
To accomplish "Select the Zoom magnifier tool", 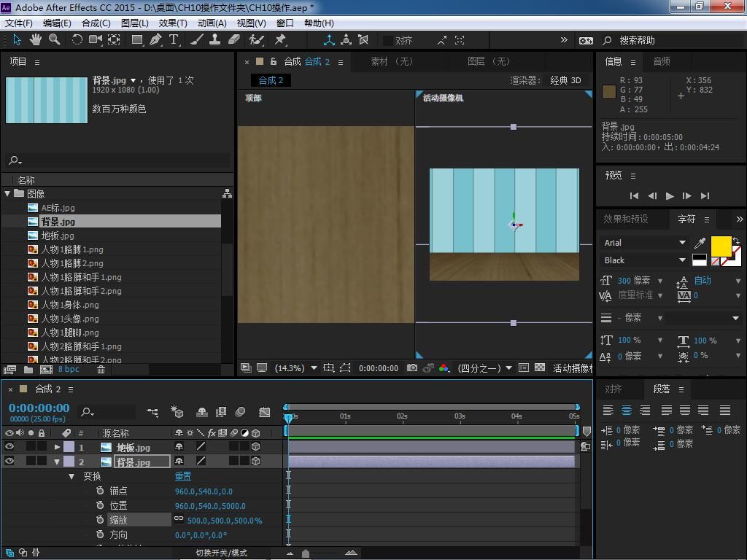I will [54, 40].
